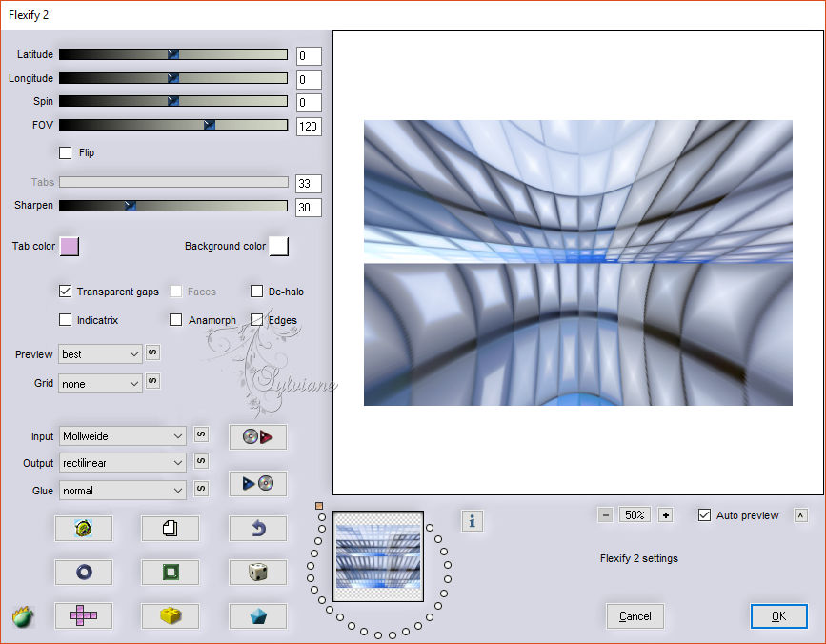Click the Tabs value field showing 33
The height and width of the screenshot is (644, 826).
tap(309, 184)
